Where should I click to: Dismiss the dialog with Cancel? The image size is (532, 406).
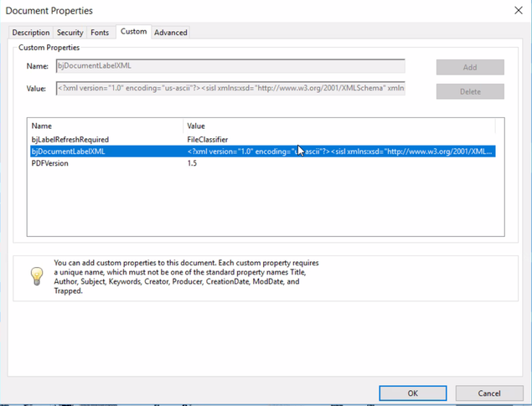click(x=489, y=393)
